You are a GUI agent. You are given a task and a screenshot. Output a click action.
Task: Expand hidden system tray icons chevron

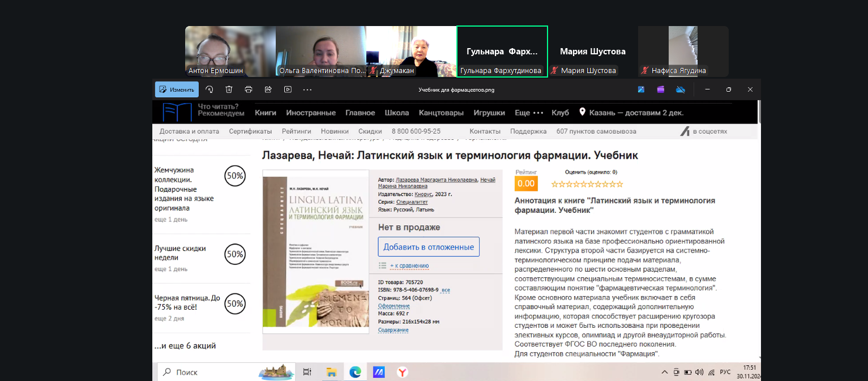pos(665,372)
